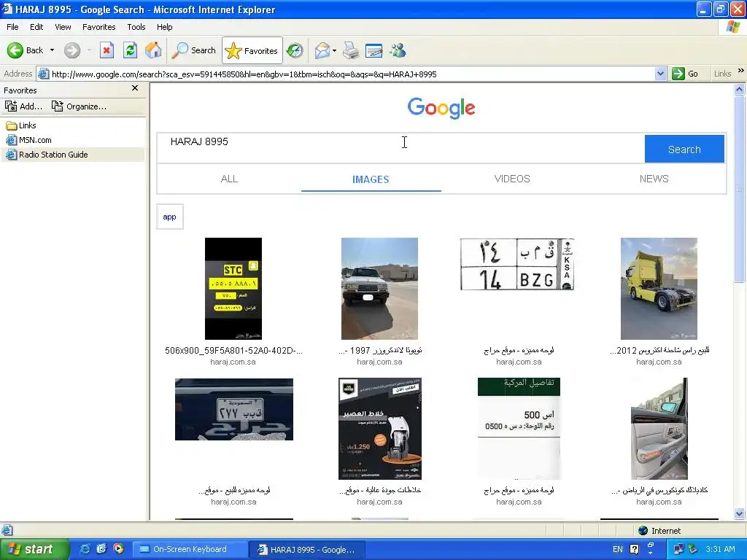Open the View menu
Screen dimensions: 747x560
[x=63, y=27]
